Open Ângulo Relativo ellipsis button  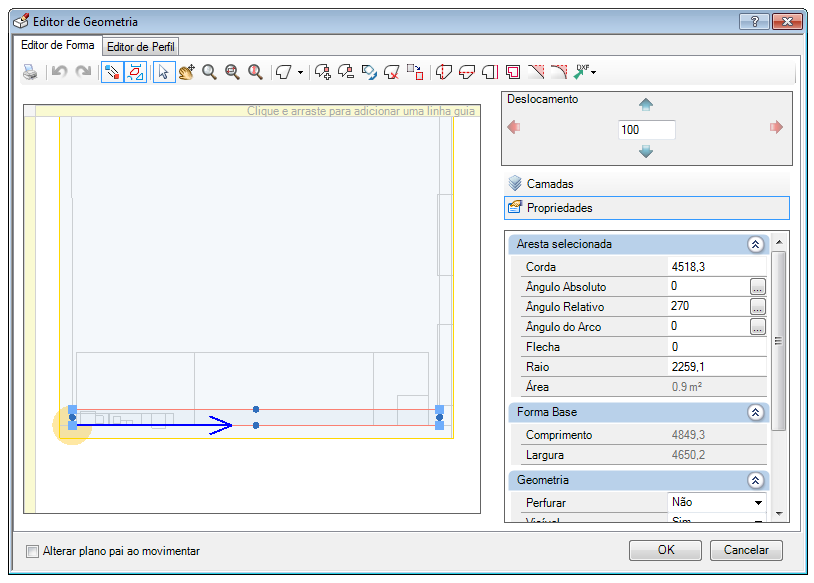click(x=758, y=307)
